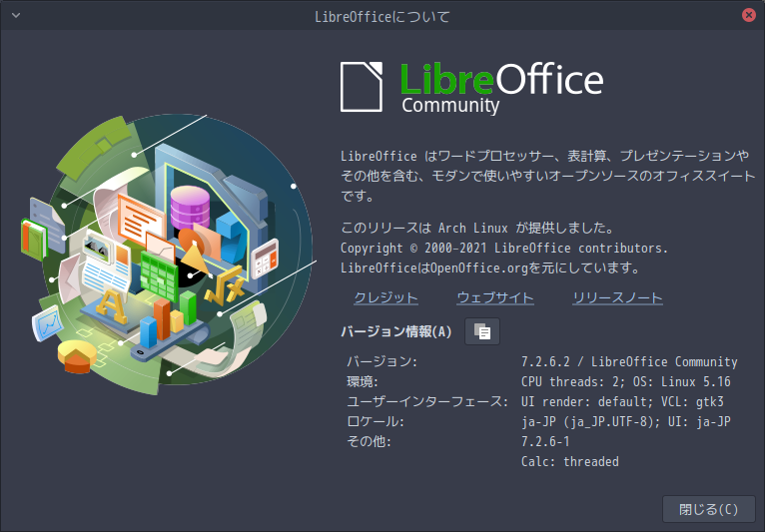Copy version information with the copy icon button
This screenshot has width=765, height=532.
click(482, 331)
